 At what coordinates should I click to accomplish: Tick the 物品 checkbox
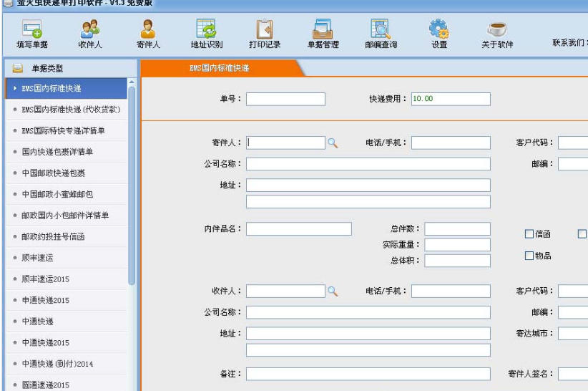pyautogui.click(x=529, y=256)
